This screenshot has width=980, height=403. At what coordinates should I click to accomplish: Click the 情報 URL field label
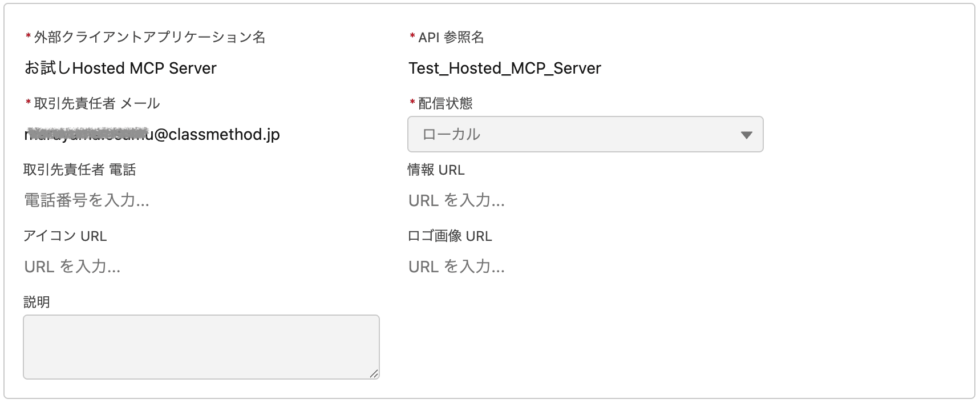[435, 170]
